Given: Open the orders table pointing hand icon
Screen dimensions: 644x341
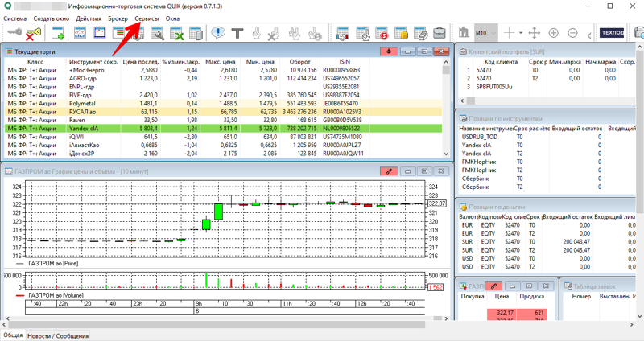Looking at the screenshot, I should (x=363, y=33).
